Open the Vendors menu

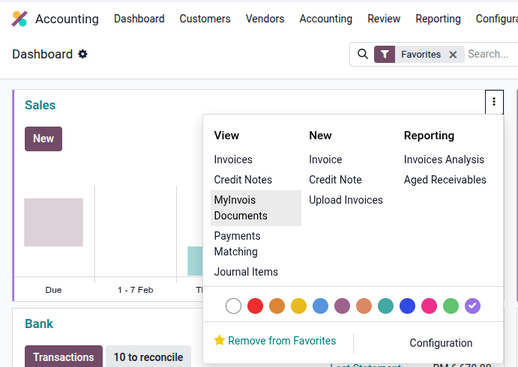tap(265, 19)
